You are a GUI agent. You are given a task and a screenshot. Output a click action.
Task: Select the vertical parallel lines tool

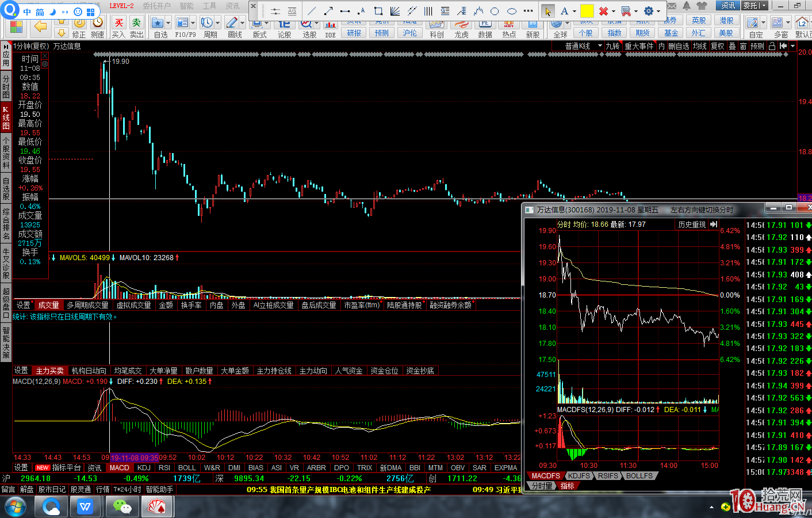[x=428, y=11]
